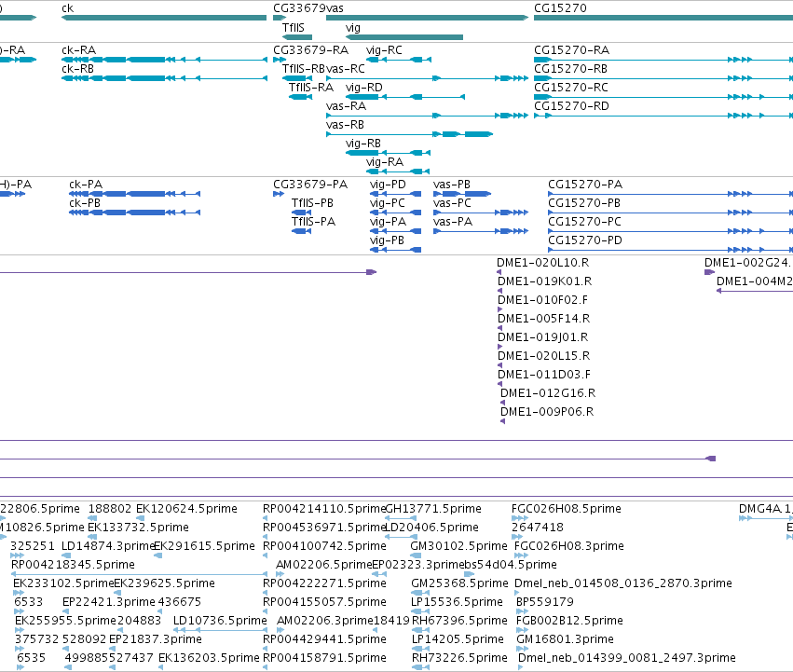This screenshot has width=793, height=672.
Task: Click the CG15270-RC transcript label
Action: pyautogui.click(x=571, y=88)
